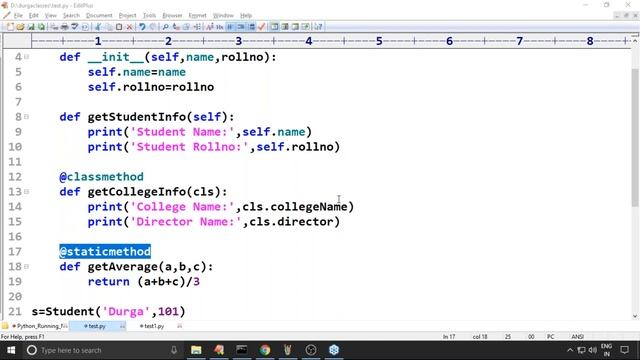Click the Print toolbar icon
640x360 pixels.
[64, 27]
